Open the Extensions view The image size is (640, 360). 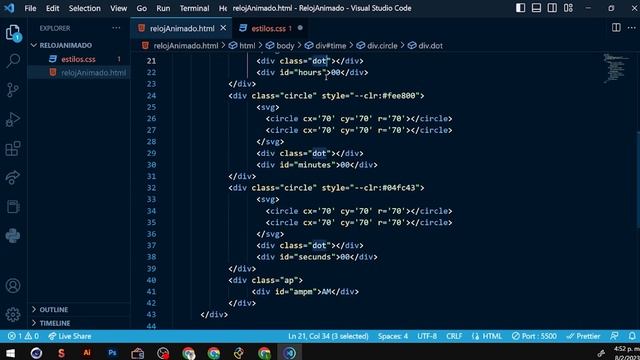pos(13,149)
